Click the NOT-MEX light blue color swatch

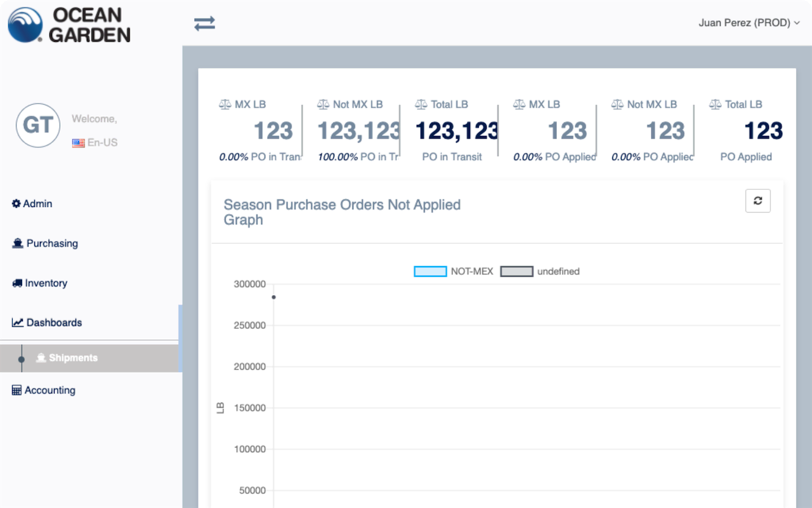[x=430, y=271]
